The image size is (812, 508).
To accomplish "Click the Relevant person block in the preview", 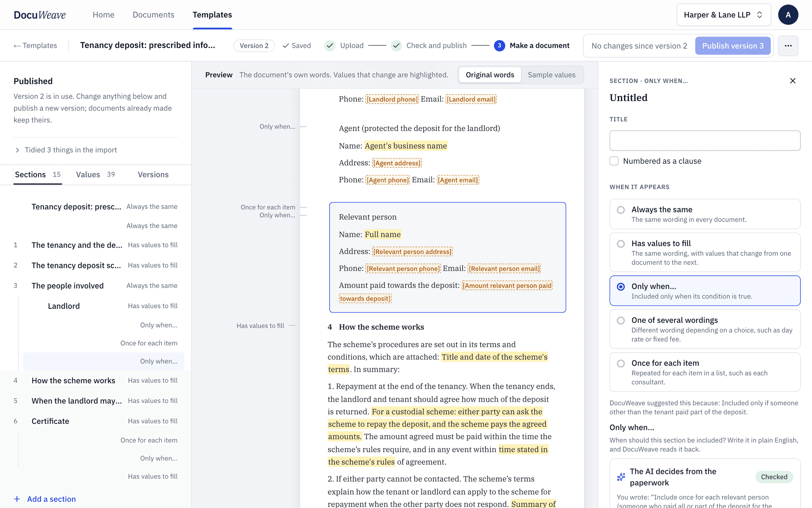I will [447, 257].
